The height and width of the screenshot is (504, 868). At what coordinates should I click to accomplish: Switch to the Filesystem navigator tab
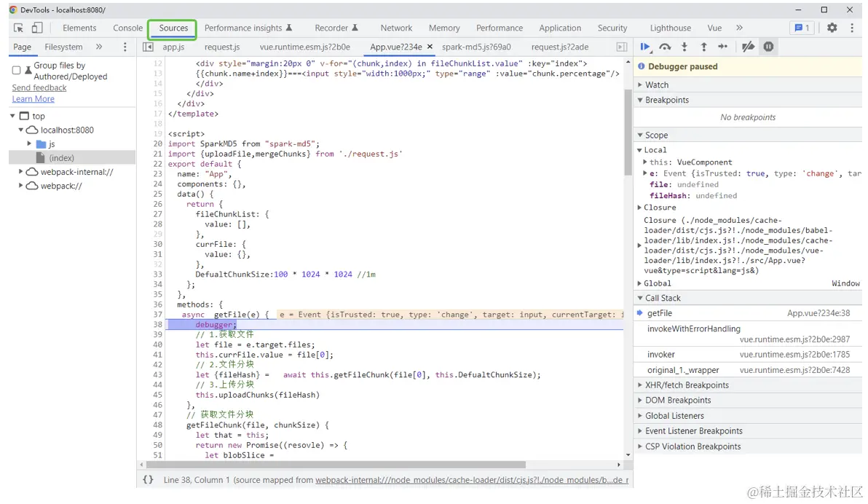point(63,47)
